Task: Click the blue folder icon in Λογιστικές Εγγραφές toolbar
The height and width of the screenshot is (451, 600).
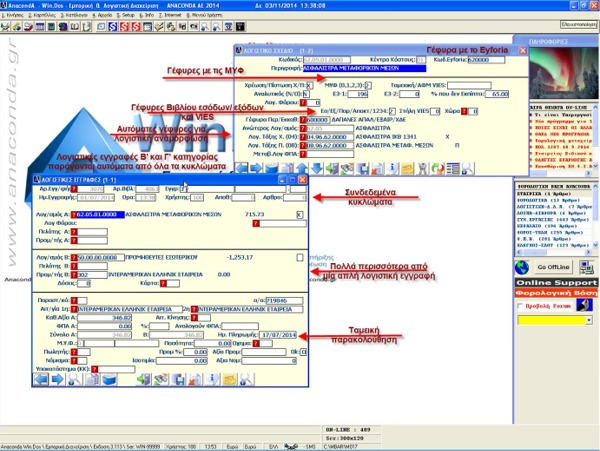Action: tap(109, 379)
